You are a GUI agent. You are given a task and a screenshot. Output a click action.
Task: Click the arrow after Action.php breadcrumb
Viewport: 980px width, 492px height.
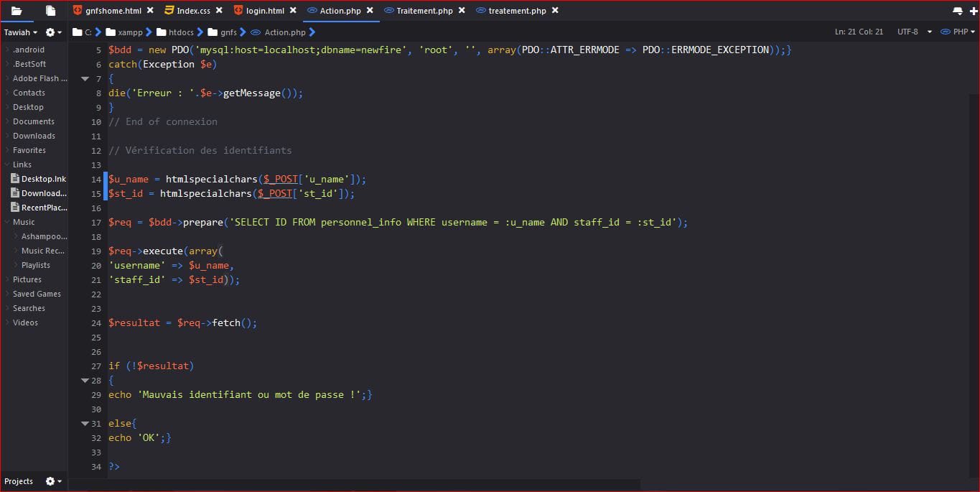pos(312,32)
